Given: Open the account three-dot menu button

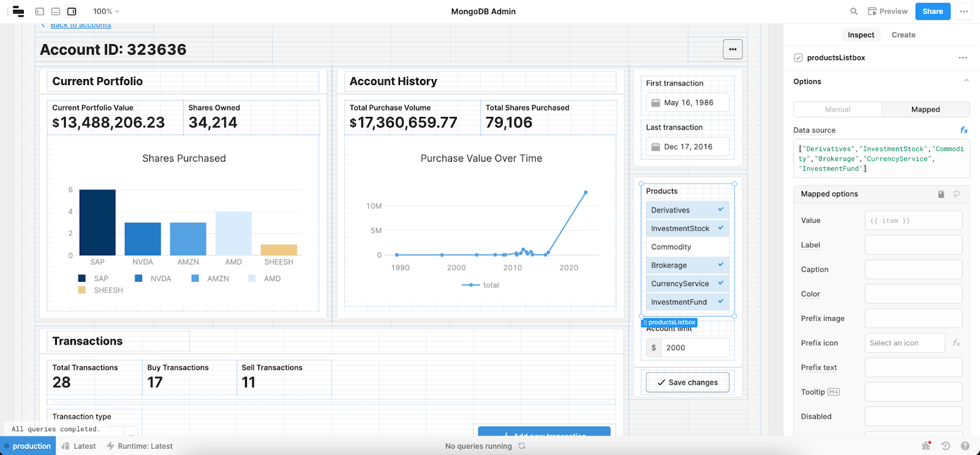Looking at the screenshot, I should click(x=733, y=49).
